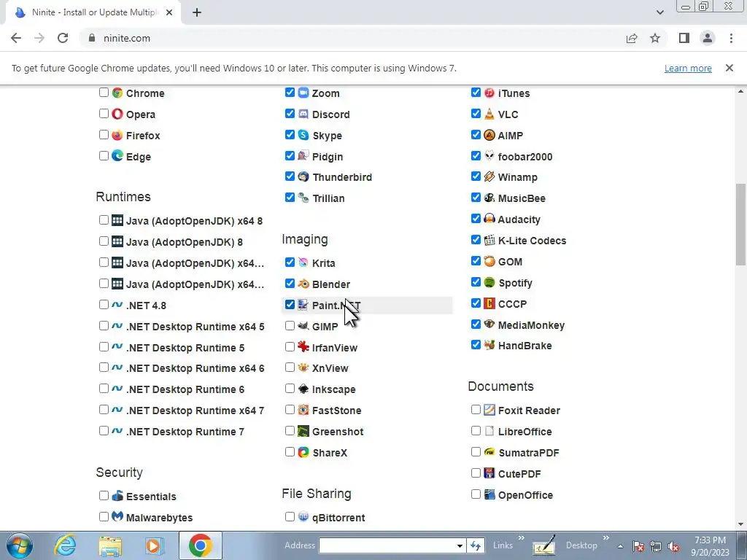Expand the Links toolbar chevron
The image size is (747, 560).
pyautogui.click(x=521, y=538)
